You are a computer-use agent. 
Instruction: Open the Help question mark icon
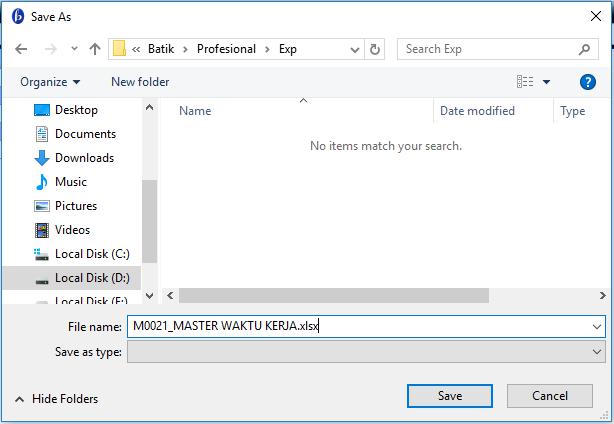pyautogui.click(x=588, y=82)
